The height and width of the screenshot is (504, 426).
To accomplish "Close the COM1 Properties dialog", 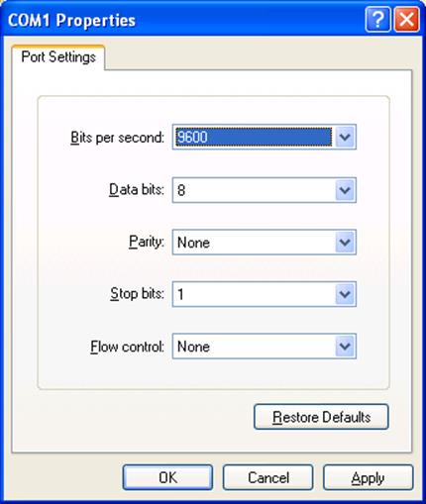I will [x=407, y=20].
